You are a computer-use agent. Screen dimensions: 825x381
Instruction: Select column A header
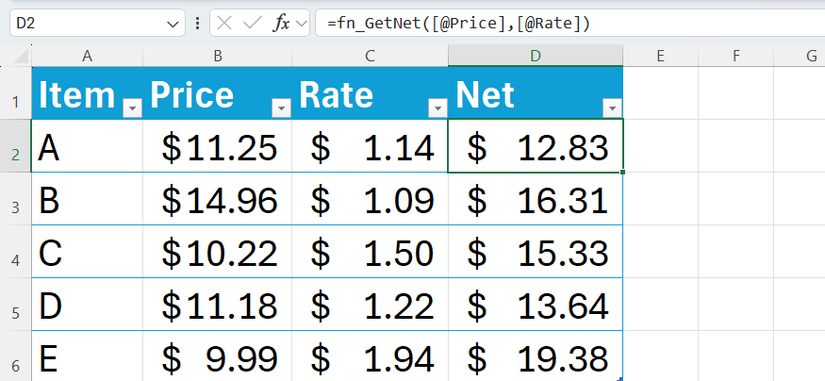click(x=87, y=56)
